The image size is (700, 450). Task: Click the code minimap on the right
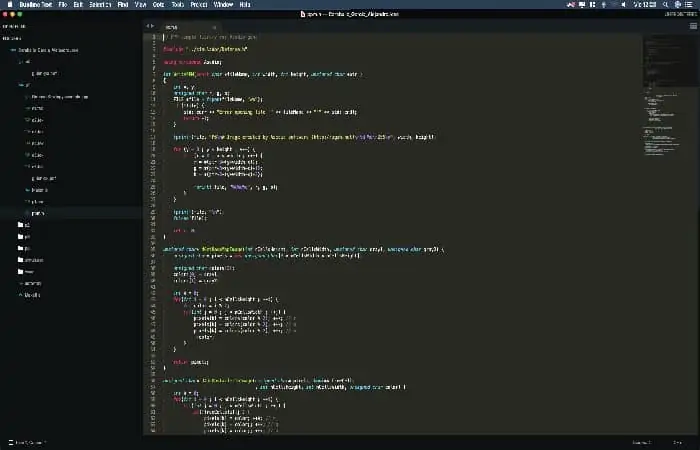(669, 96)
